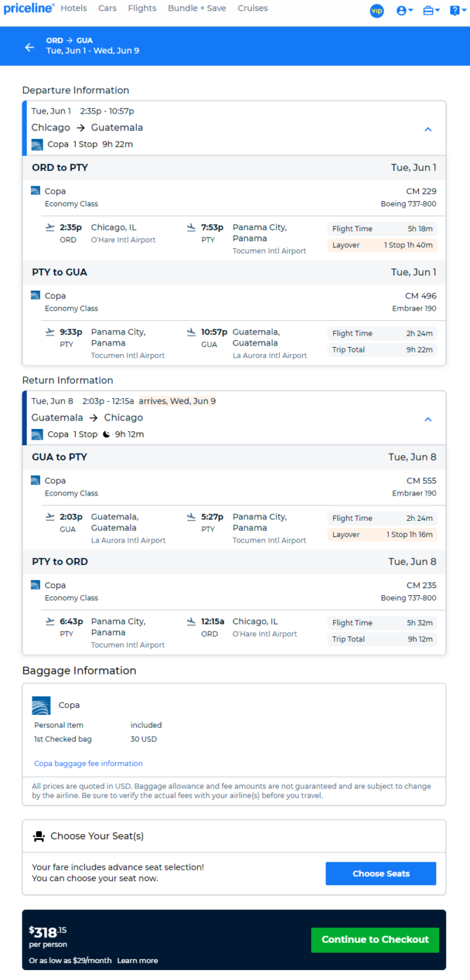This screenshot has width=470, height=980.
Task: Collapse the Chicago to Guatemala departure details
Action: [x=428, y=129]
